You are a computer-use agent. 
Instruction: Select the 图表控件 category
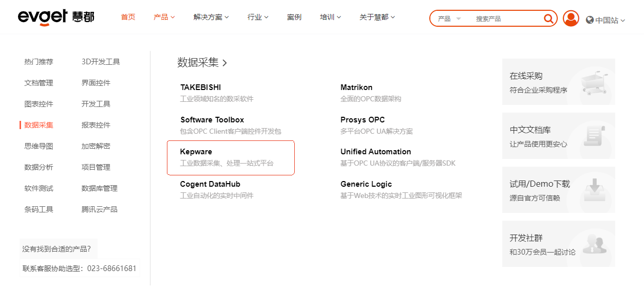(x=39, y=104)
